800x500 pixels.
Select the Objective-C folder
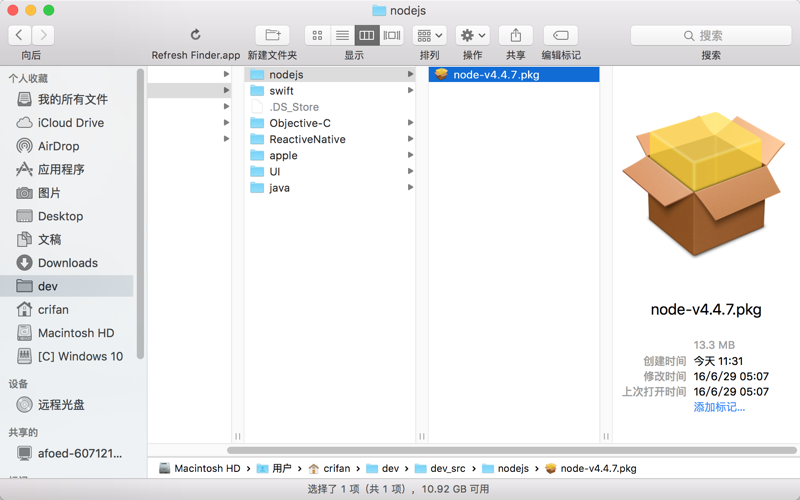pyautogui.click(x=330, y=123)
